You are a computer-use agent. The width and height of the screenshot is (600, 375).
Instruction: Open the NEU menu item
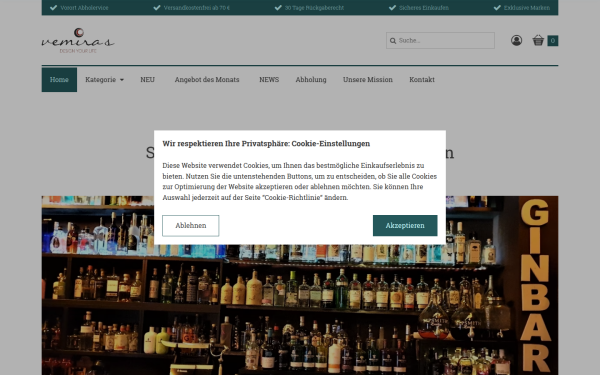(147, 80)
